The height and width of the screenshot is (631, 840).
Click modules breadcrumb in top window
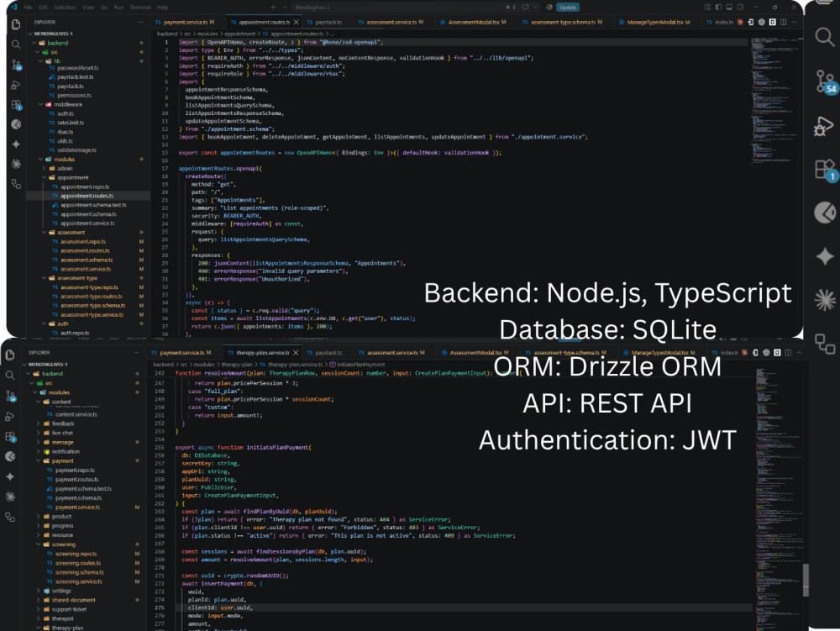tap(207, 34)
